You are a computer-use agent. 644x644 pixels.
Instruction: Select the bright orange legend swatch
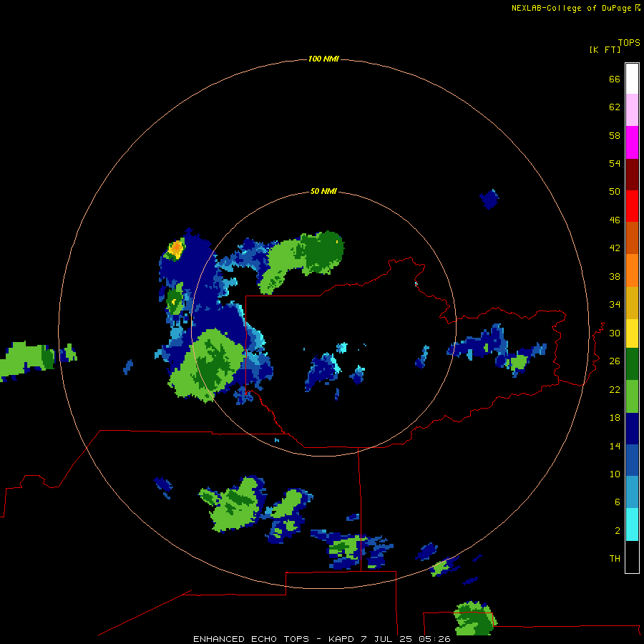(632, 270)
